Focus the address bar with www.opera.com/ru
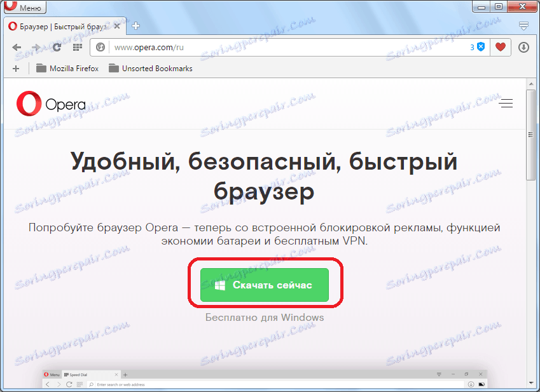This screenshot has width=540, height=392. pos(289,47)
